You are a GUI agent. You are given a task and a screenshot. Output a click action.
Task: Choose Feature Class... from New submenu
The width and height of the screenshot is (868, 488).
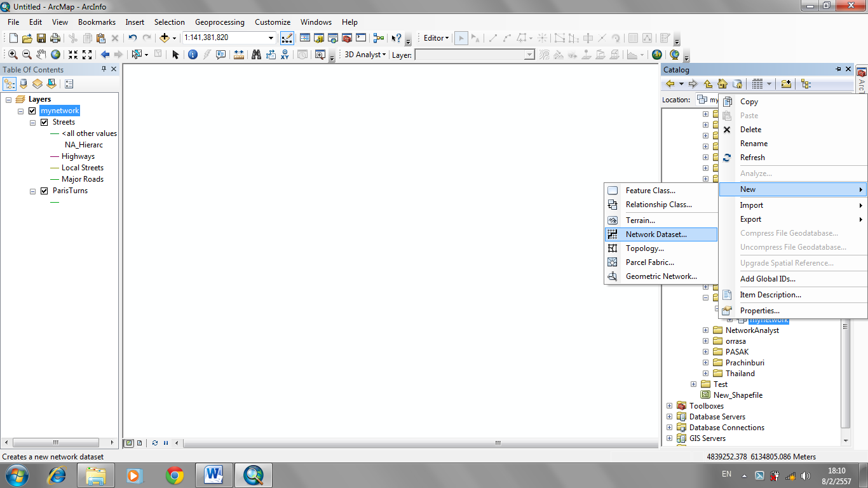pyautogui.click(x=661, y=191)
